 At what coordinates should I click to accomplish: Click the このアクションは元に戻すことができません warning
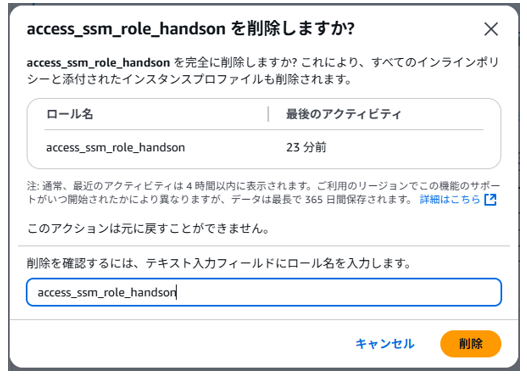coord(148,228)
